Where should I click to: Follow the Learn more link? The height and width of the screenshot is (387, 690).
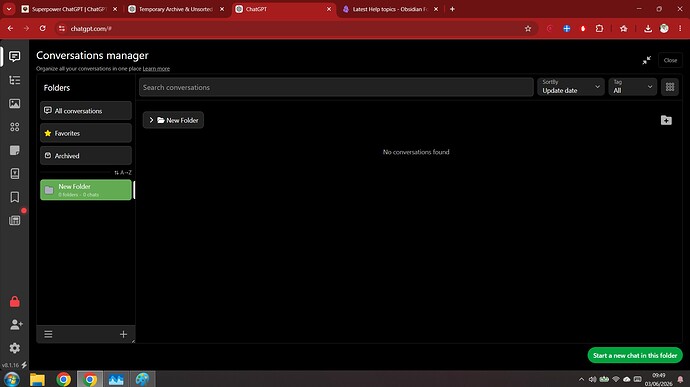pyautogui.click(x=156, y=69)
